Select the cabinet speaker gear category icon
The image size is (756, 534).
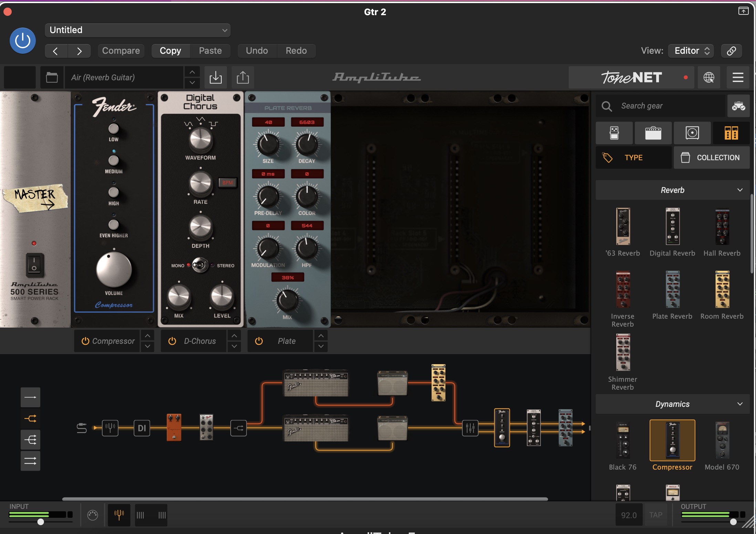click(692, 133)
